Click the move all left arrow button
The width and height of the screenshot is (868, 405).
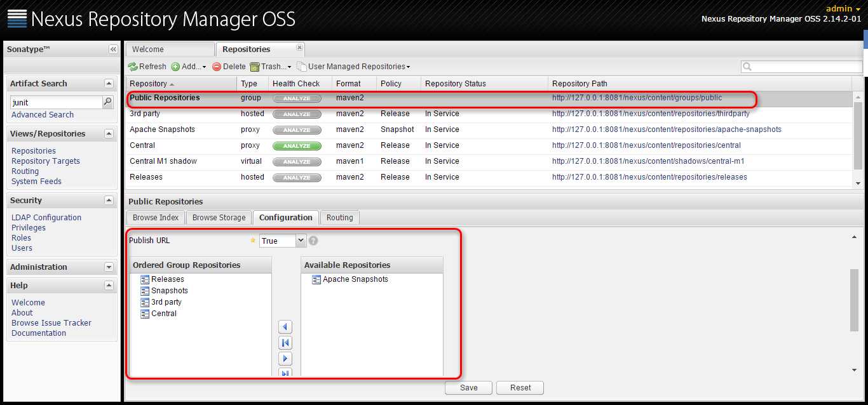pos(285,343)
